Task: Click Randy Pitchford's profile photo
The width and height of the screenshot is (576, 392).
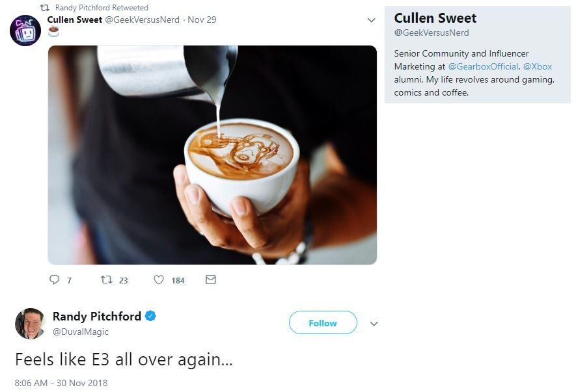Action: 30,323
